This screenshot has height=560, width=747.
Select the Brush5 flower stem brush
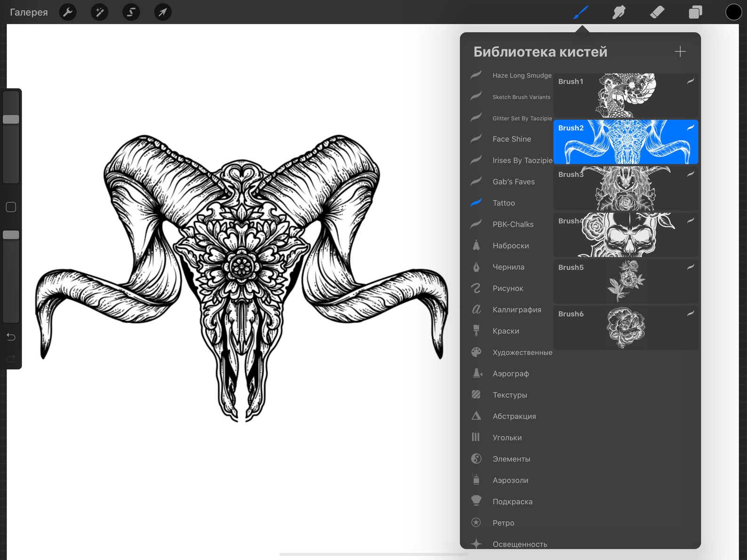(626, 281)
